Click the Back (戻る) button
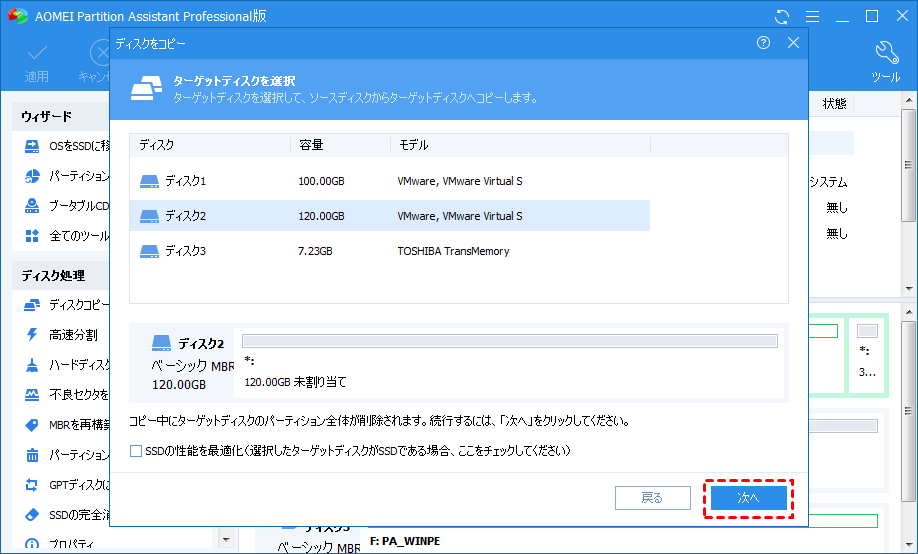 (652, 498)
